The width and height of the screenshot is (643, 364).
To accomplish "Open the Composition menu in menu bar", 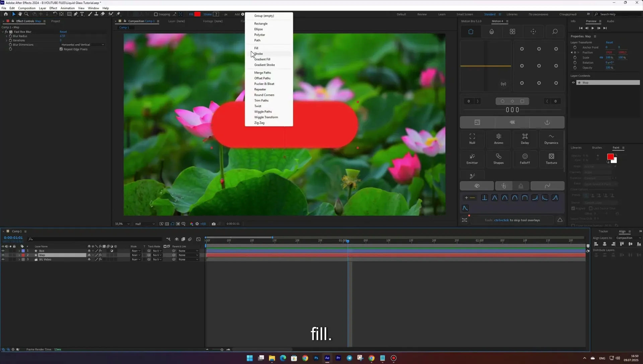I will [x=27, y=8].
